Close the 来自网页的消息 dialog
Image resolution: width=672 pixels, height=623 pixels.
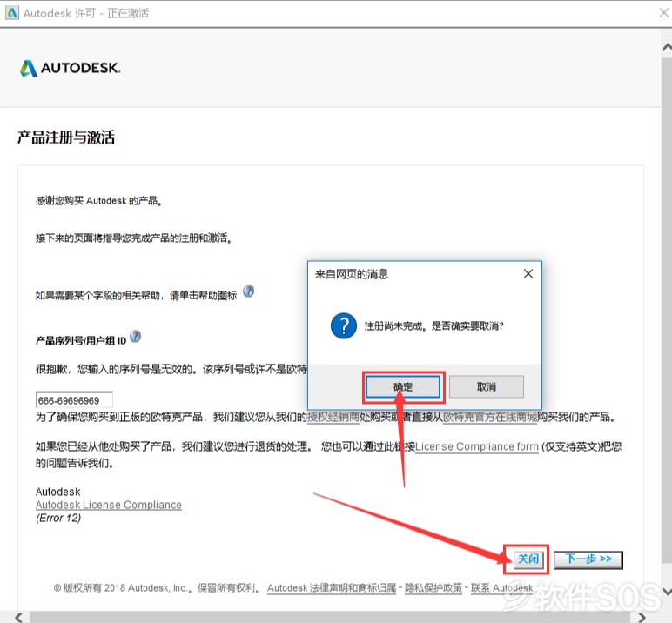click(x=528, y=274)
